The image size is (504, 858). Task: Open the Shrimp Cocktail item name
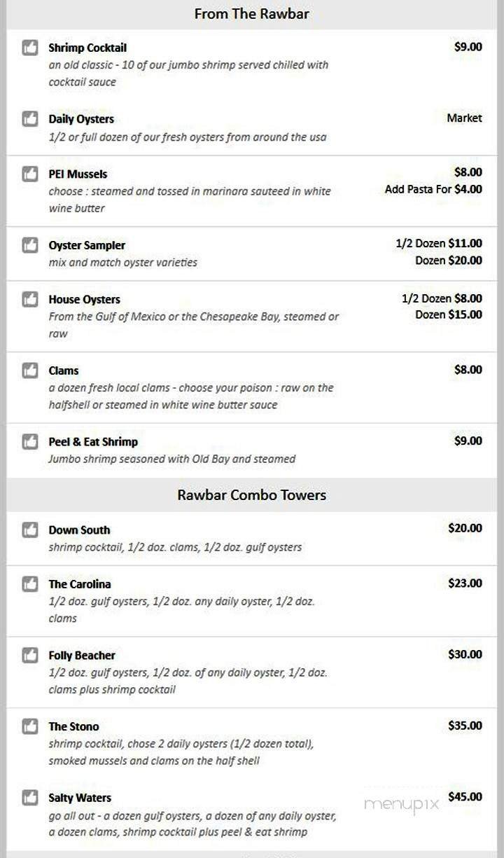coord(87,47)
